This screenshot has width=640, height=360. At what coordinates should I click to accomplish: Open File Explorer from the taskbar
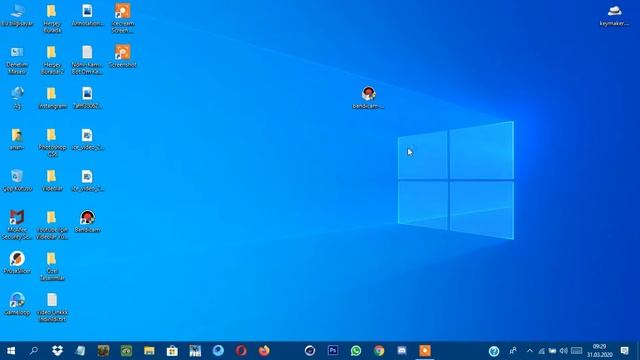(149, 351)
